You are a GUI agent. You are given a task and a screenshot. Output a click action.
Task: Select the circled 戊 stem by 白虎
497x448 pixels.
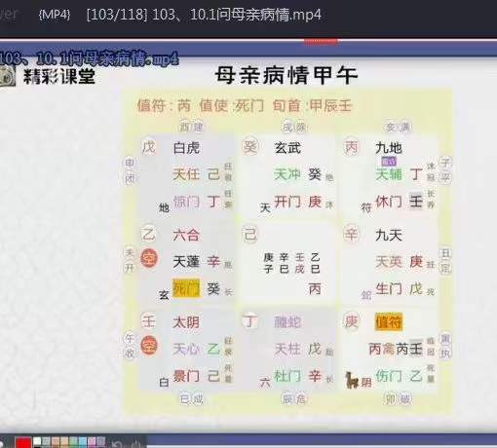[x=149, y=147]
